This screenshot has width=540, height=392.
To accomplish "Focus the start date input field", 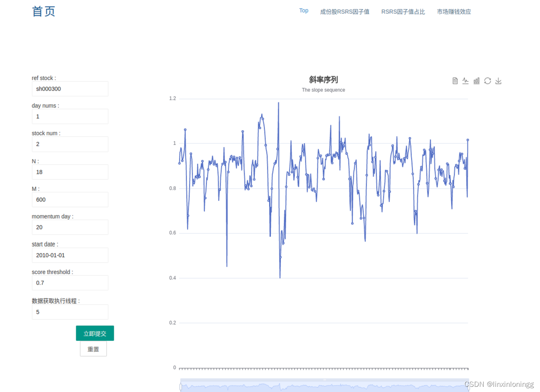I will pyautogui.click(x=70, y=255).
